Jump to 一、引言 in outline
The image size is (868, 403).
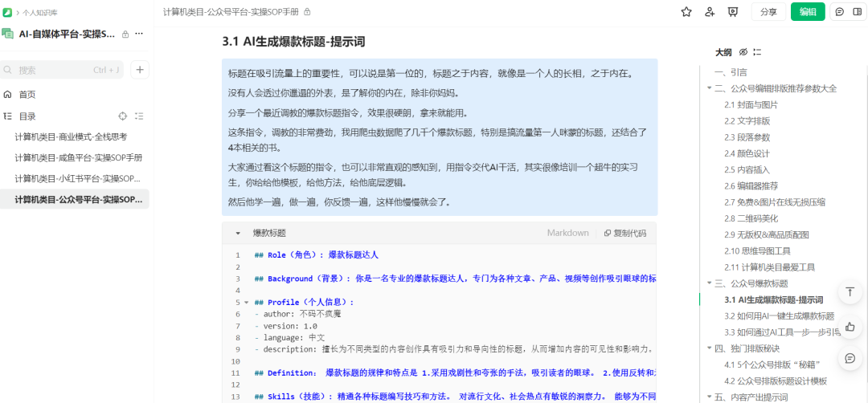pos(731,72)
